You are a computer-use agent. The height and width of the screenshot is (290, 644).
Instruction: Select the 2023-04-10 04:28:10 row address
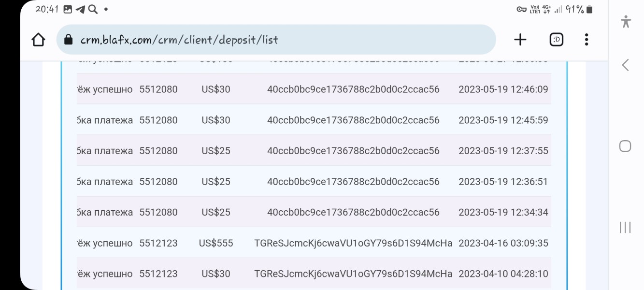[x=353, y=274]
